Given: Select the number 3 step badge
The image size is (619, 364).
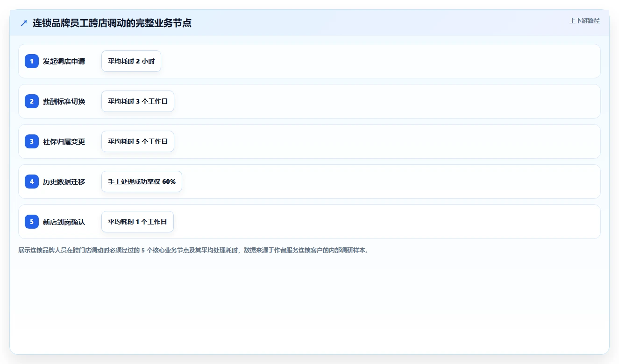Looking at the screenshot, I should click(x=32, y=141).
